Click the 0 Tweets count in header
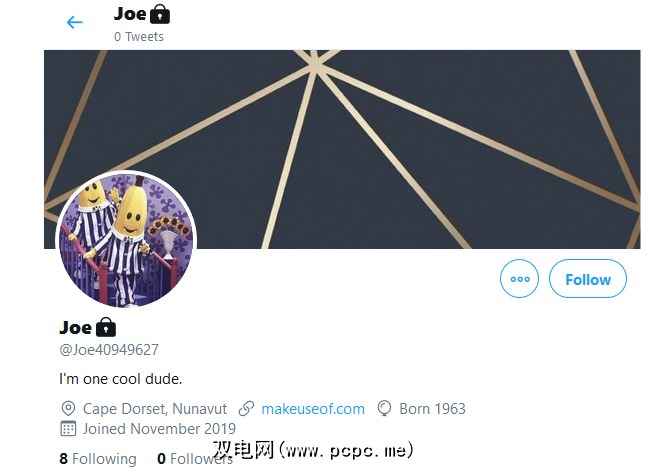Image resolution: width=670 pixels, height=473 pixels. (x=139, y=37)
